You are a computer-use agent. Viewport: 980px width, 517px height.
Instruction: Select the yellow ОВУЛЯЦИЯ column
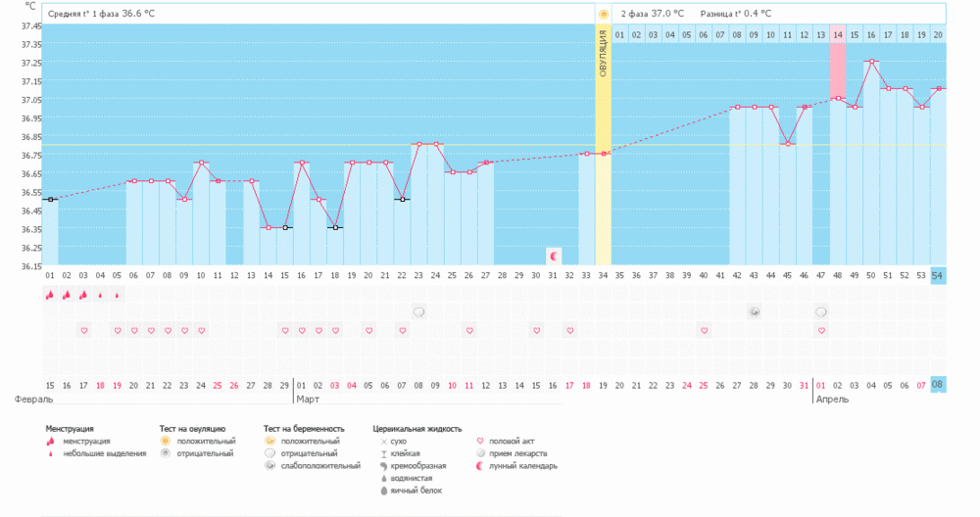coord(604,147)
